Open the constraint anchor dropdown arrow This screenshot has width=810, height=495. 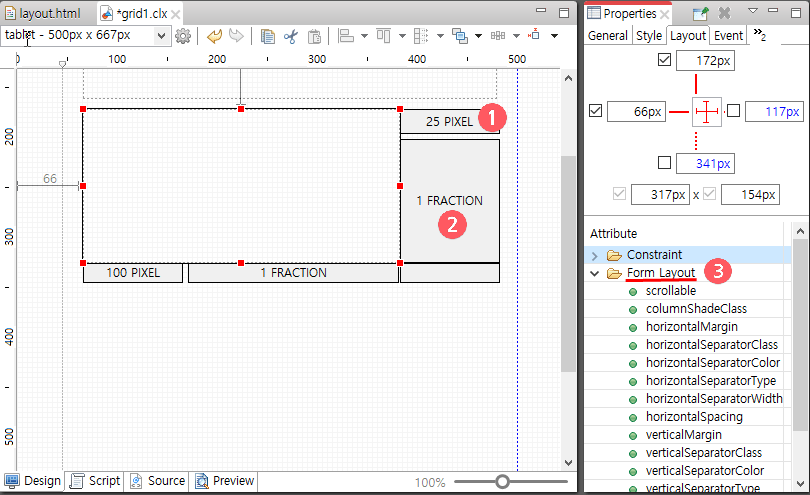pyautogui.click(x=554, y=36)
